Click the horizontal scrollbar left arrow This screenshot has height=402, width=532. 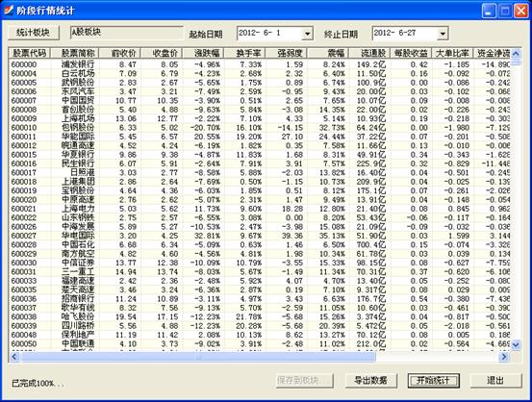(14, 357)
